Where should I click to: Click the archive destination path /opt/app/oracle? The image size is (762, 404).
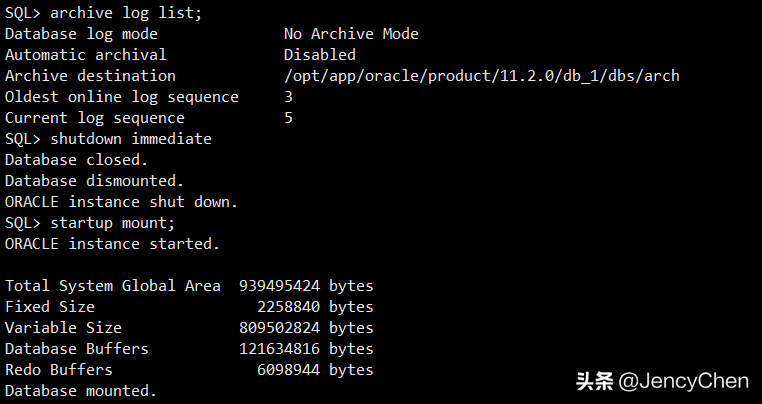(x=481, y=76)
